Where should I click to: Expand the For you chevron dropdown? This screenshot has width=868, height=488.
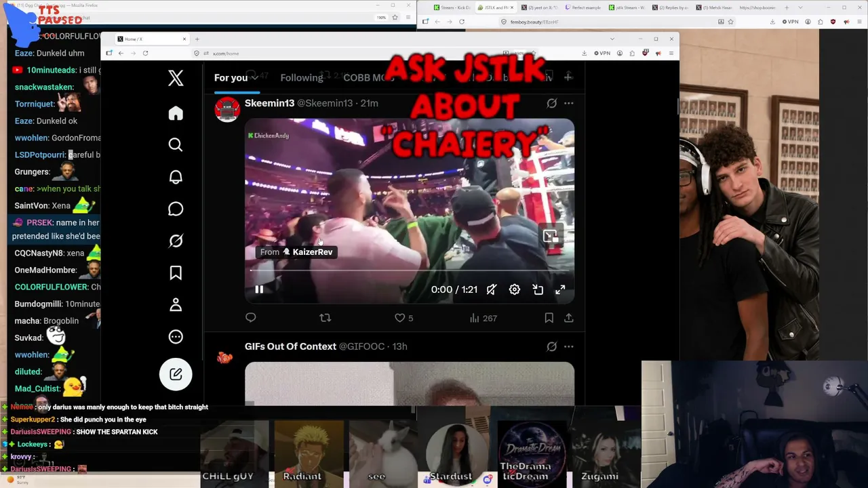[x=255, y=78]
